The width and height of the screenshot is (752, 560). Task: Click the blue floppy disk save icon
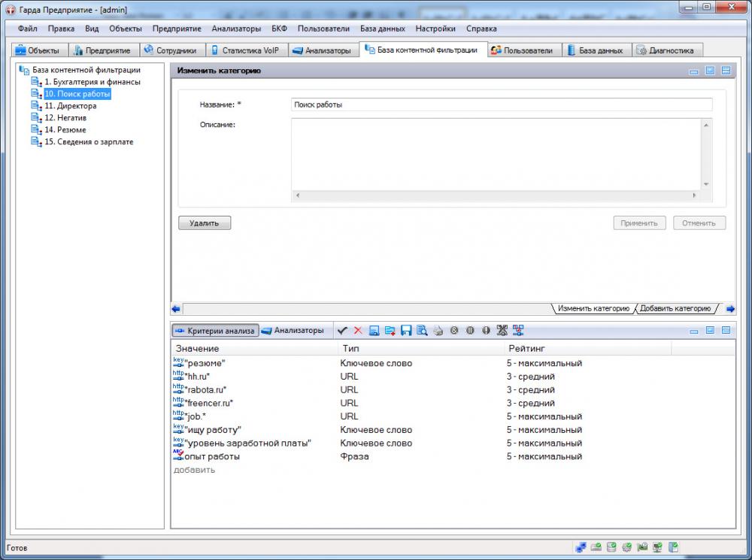406,331
